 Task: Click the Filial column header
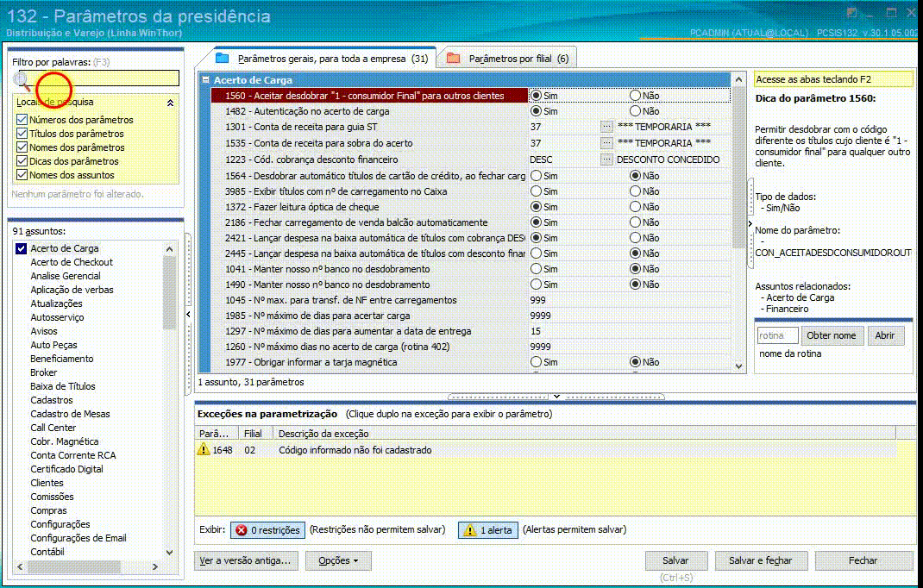tap(254, 434)
